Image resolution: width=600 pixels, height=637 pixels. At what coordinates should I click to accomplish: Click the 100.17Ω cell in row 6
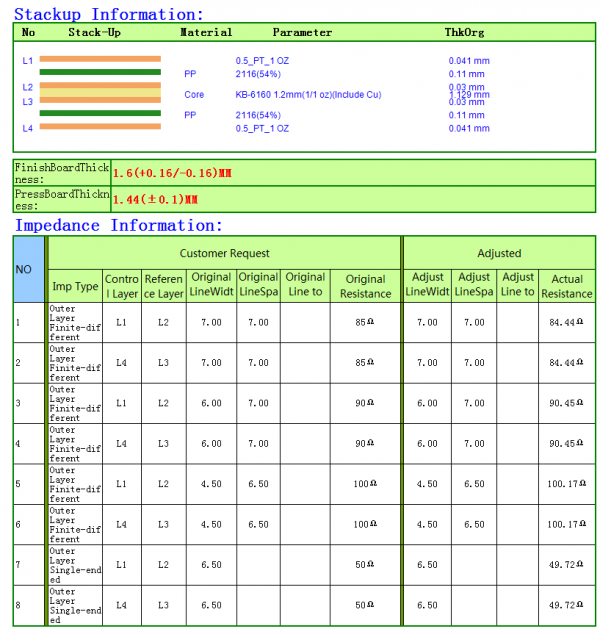567,524
